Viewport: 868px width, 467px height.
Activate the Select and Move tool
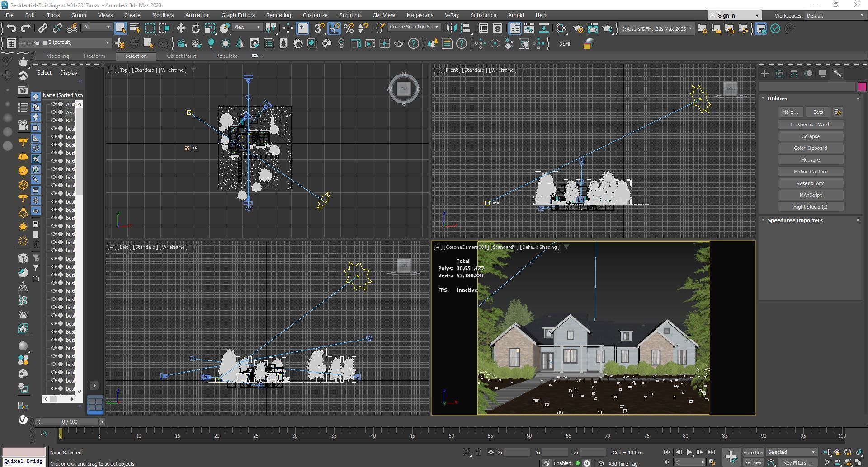point(181,28)
